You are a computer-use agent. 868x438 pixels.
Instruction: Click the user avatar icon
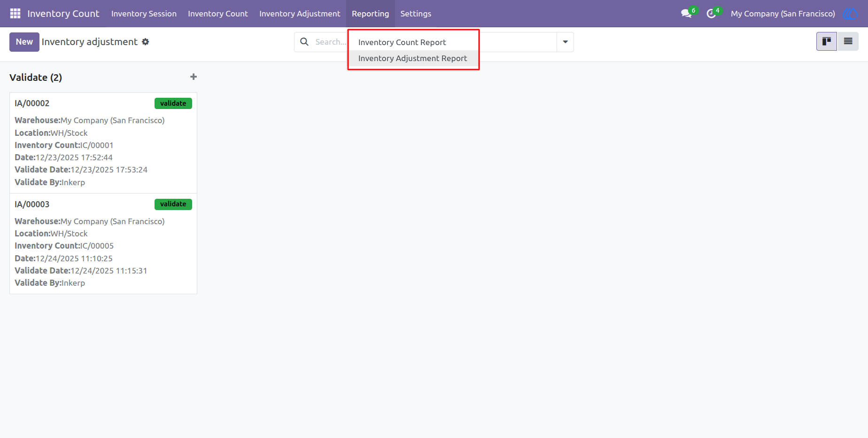(850, 14)
